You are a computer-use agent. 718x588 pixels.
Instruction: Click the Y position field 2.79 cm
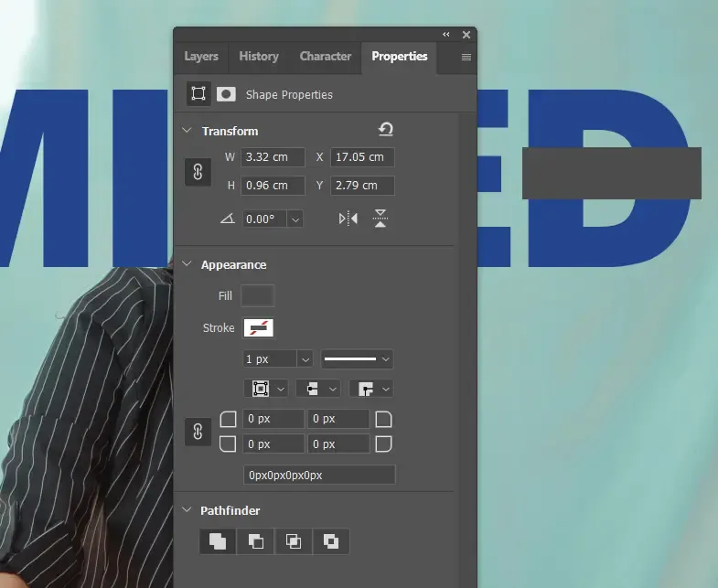click(x=363, y=186)
